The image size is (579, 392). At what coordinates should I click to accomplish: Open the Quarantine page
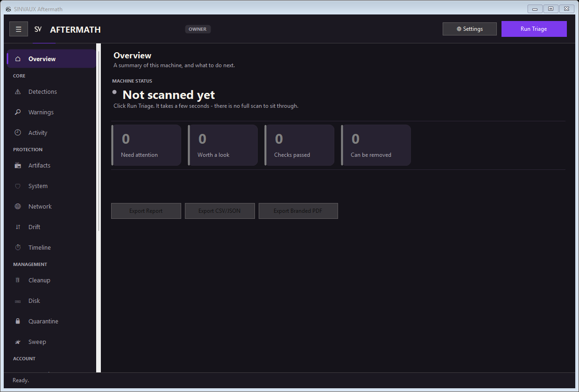tap(51, 321)
